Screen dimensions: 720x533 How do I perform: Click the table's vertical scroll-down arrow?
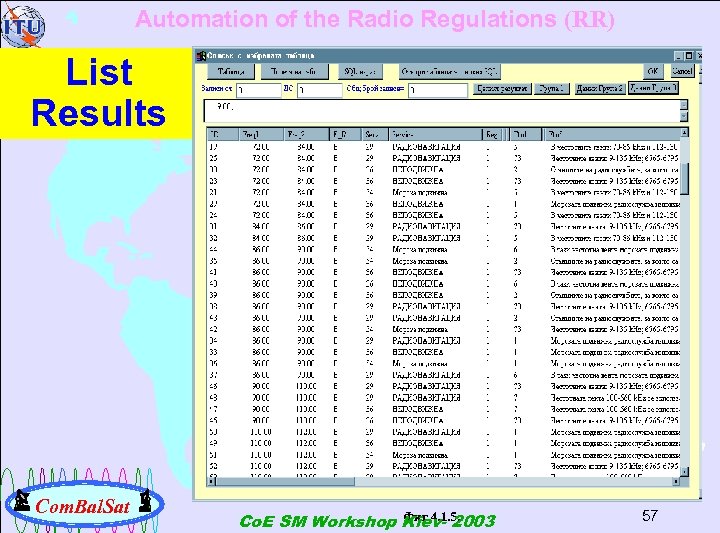[684, 471]
